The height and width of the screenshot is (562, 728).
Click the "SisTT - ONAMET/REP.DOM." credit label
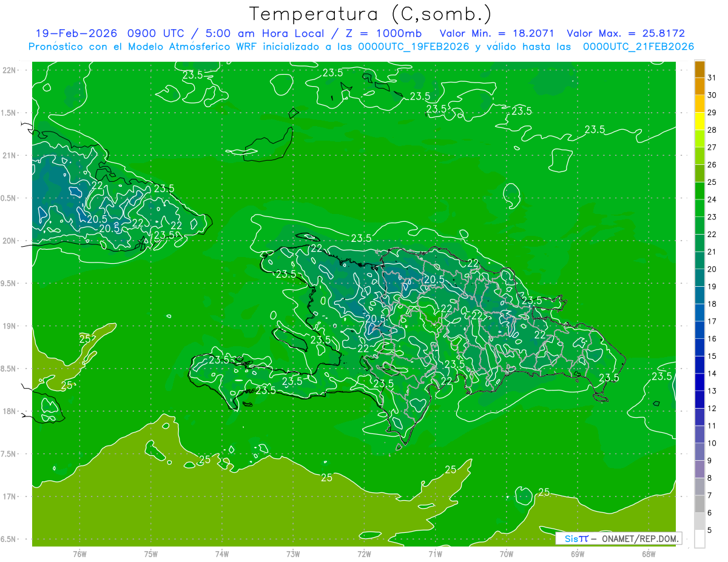point(619,538)
